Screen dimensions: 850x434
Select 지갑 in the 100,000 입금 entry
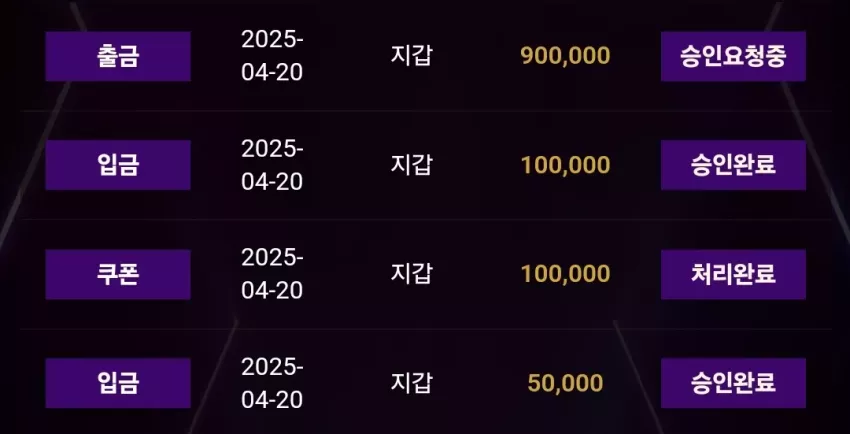point(411,164)
